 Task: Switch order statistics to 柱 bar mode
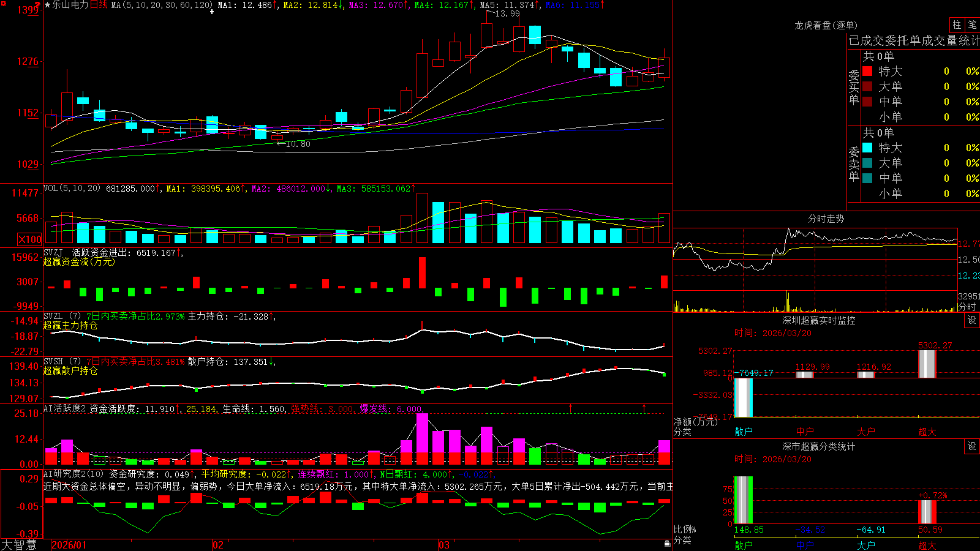click(x=957, y=25)
